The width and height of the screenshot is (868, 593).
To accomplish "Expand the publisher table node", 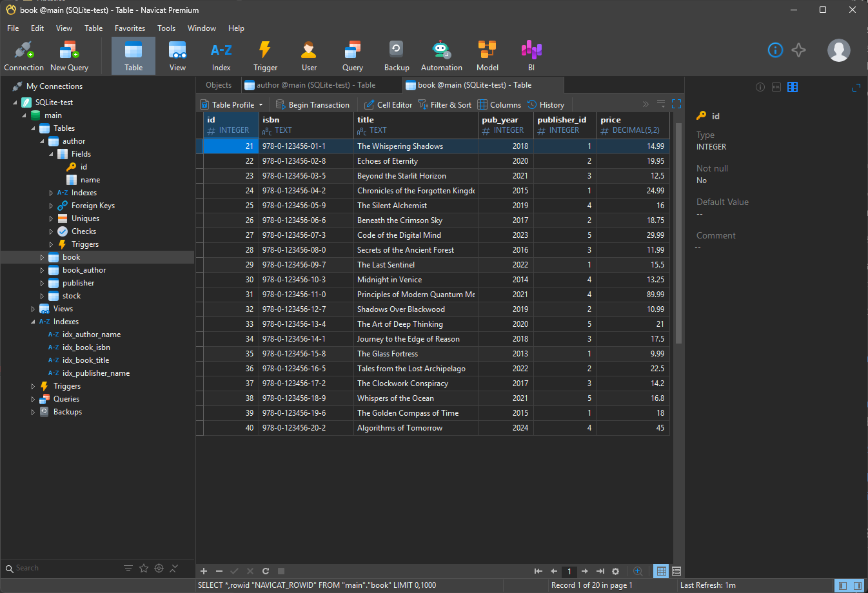I will tap(42, 283).
